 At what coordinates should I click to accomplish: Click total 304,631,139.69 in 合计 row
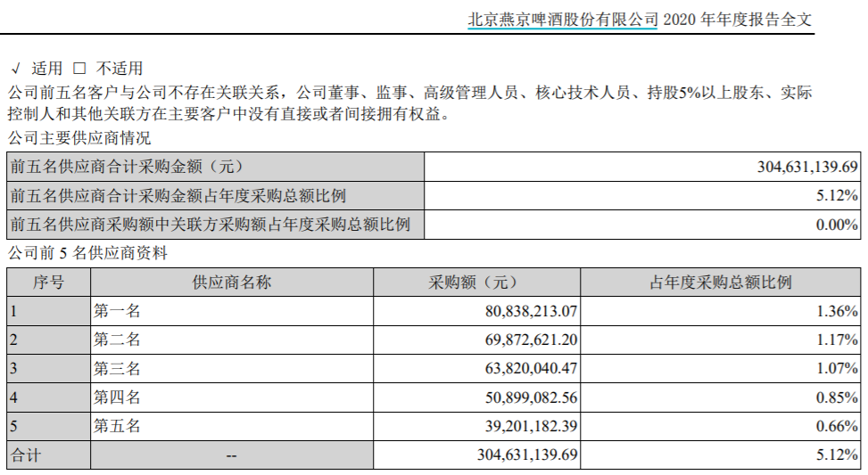click(527, 455)
